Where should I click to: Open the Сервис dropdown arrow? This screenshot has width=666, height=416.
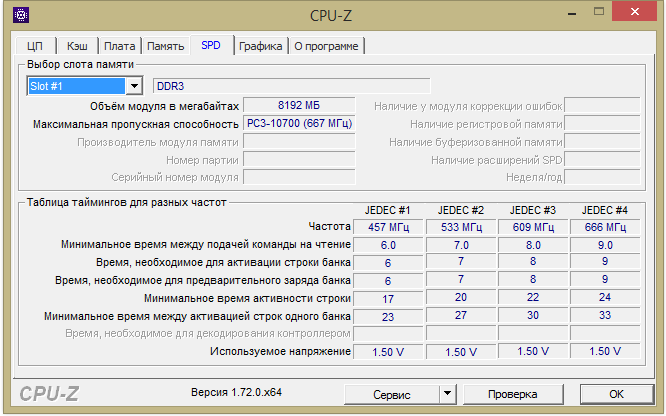coord(447,394)
